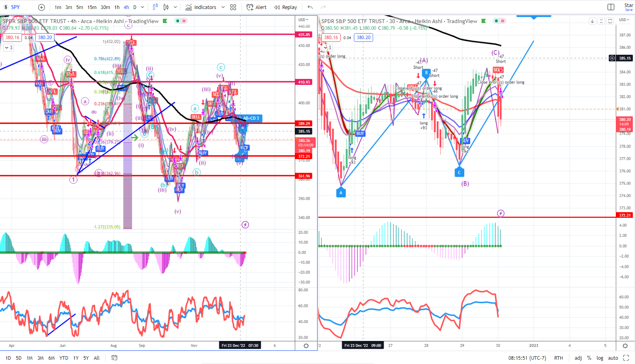Click Save under the layout name
The height and width of the screenshot is (364, 635).
tap(629, 10)
